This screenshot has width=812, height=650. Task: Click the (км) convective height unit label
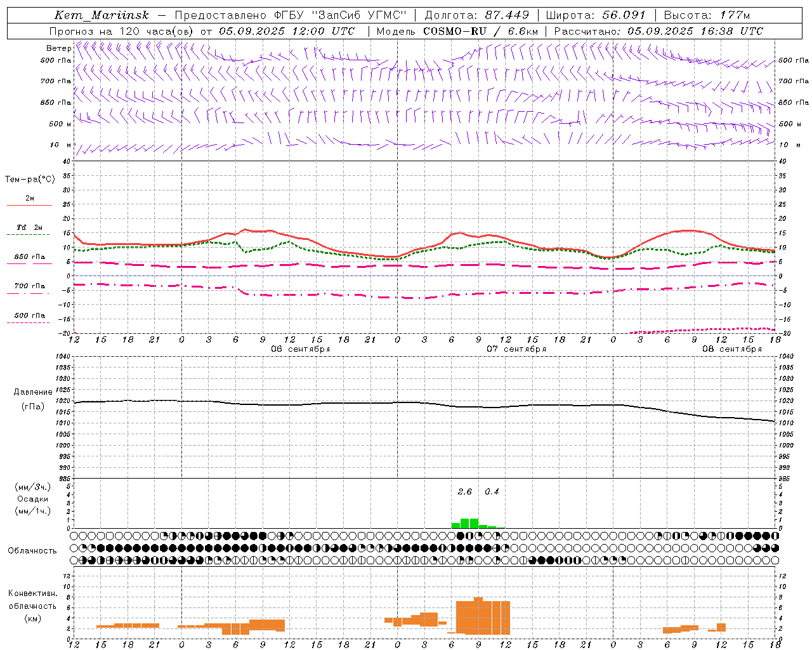(33, 618)
